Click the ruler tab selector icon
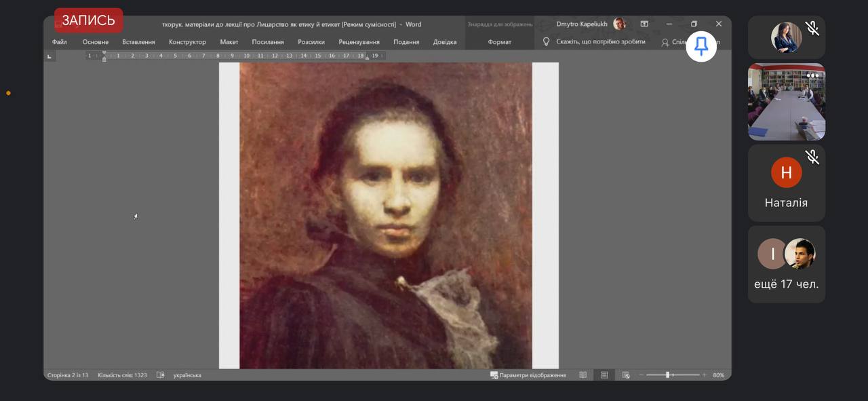The height and width of the screenshot is (401, 868). click(x=50, y=56)
